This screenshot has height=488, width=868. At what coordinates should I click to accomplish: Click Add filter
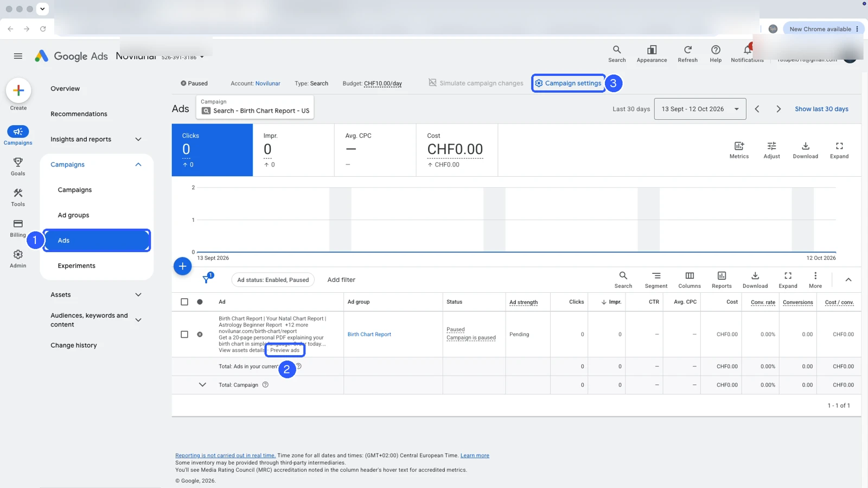[x=341, y=280]
